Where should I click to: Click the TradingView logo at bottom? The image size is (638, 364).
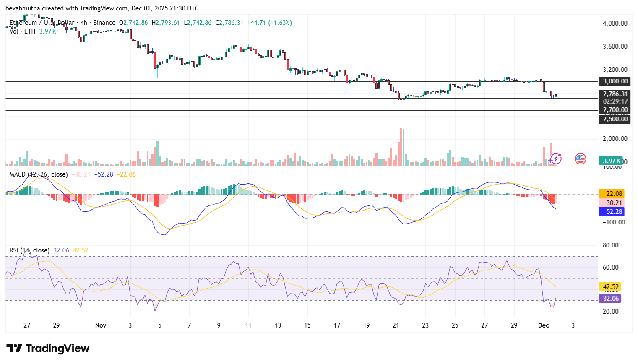point(48,348)
